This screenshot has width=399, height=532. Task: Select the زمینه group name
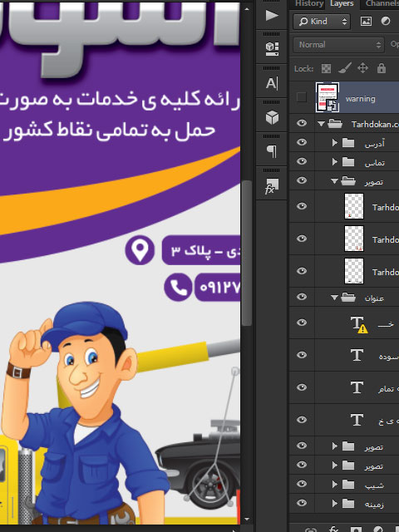pyautogui.click(x=374, y=505)
